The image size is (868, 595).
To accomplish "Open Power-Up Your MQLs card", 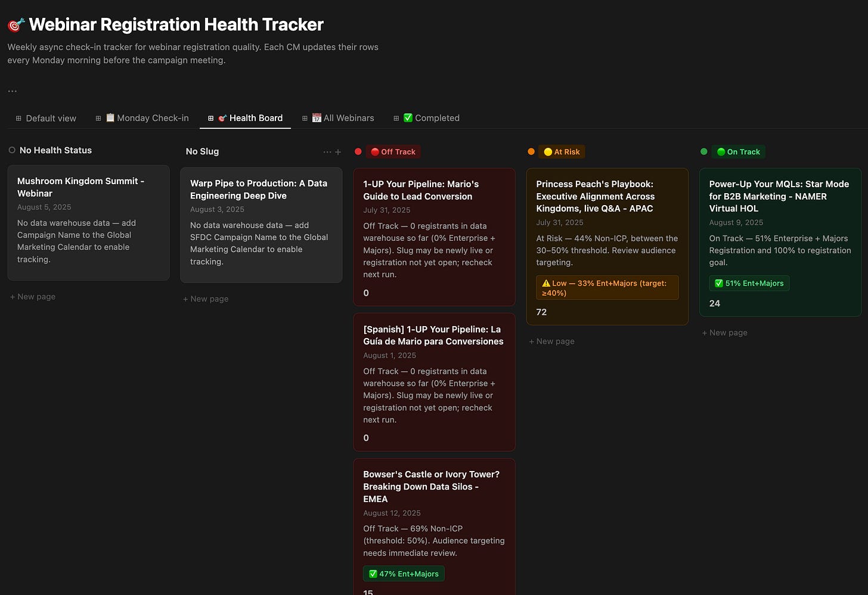I will 780,242.
